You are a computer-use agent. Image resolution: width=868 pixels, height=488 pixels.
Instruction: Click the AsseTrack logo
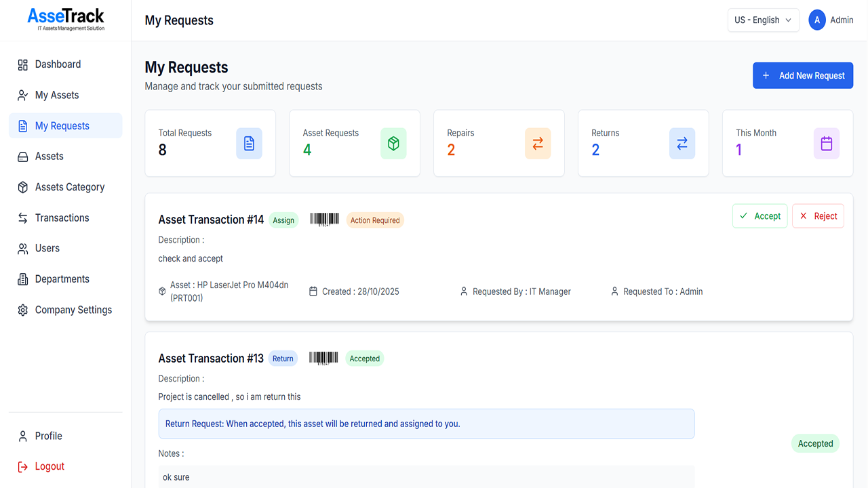point(66,18)
